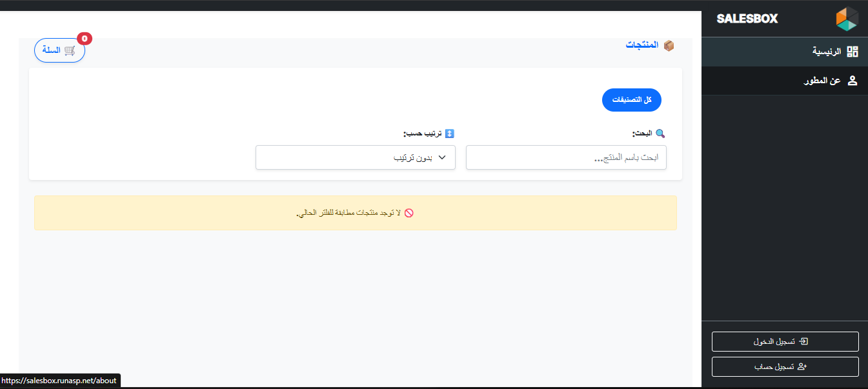
Task: Click the تسجيل حساب button
Action: [785, 366]
